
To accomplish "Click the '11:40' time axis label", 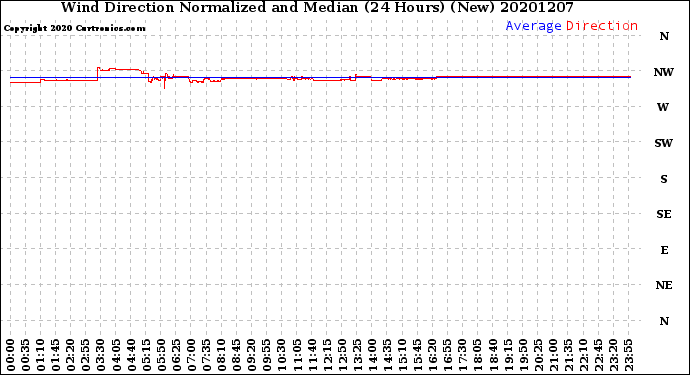I will (x=312, y=356).
